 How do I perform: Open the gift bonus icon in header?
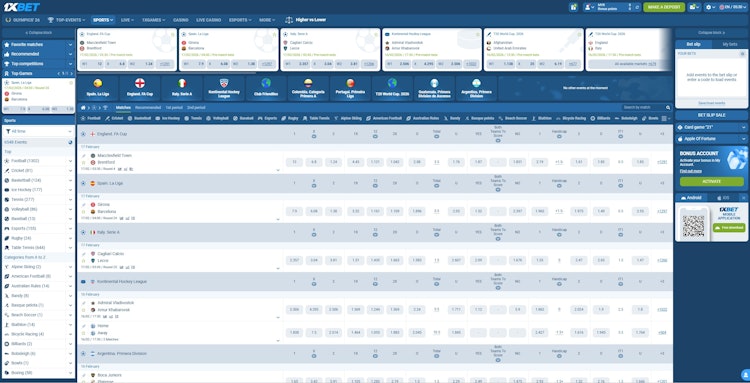pos(574,7)
